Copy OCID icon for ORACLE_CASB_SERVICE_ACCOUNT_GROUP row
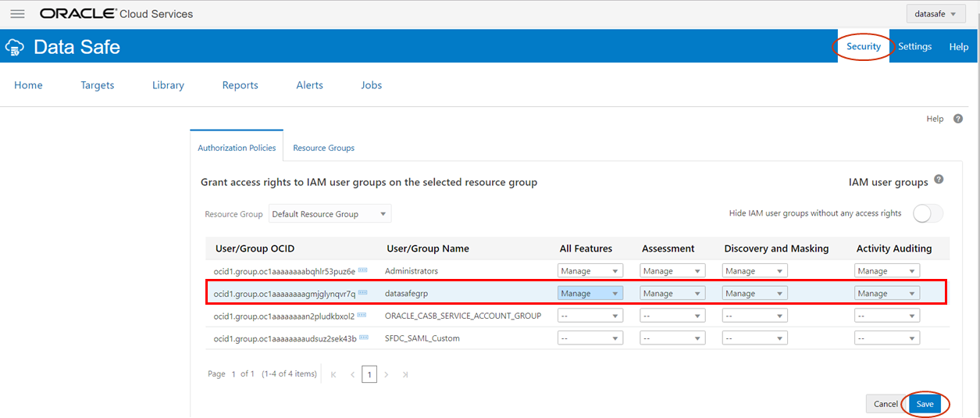This screenshot has height=418, width=980. pos(362,316)
